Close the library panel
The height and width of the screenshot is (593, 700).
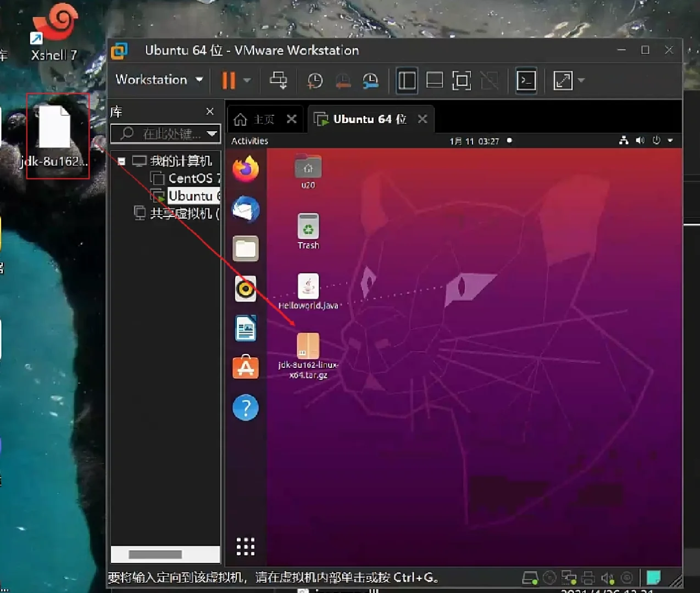(x=210, y=111)
